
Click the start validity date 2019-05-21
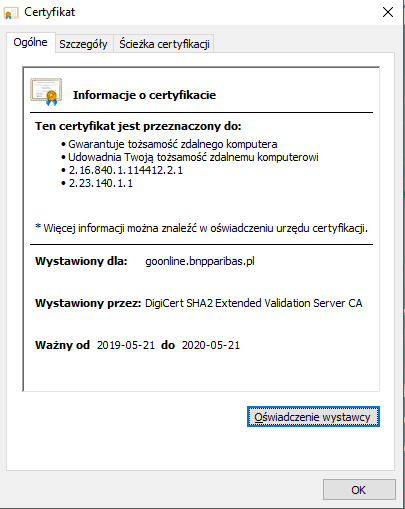(126, 345)
